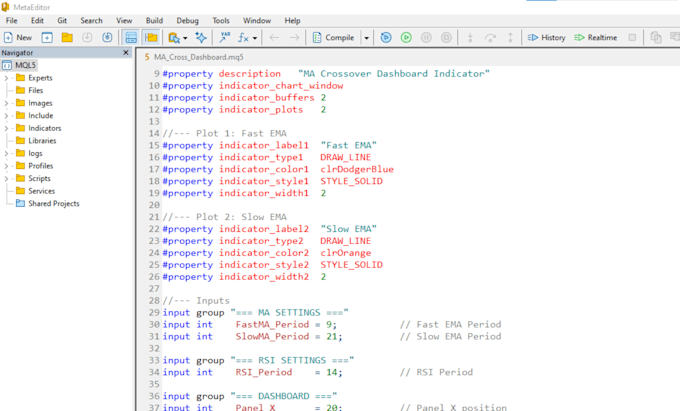Open the Tools menu
This screenshot has height=411, width=680.
(221, 20)
